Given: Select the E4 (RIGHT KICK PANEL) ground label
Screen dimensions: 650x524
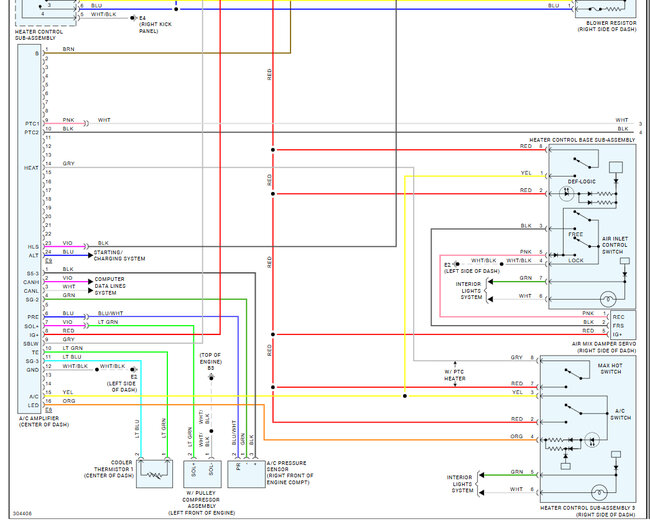Looking at the screenshot, I should [x=155, y=24].
